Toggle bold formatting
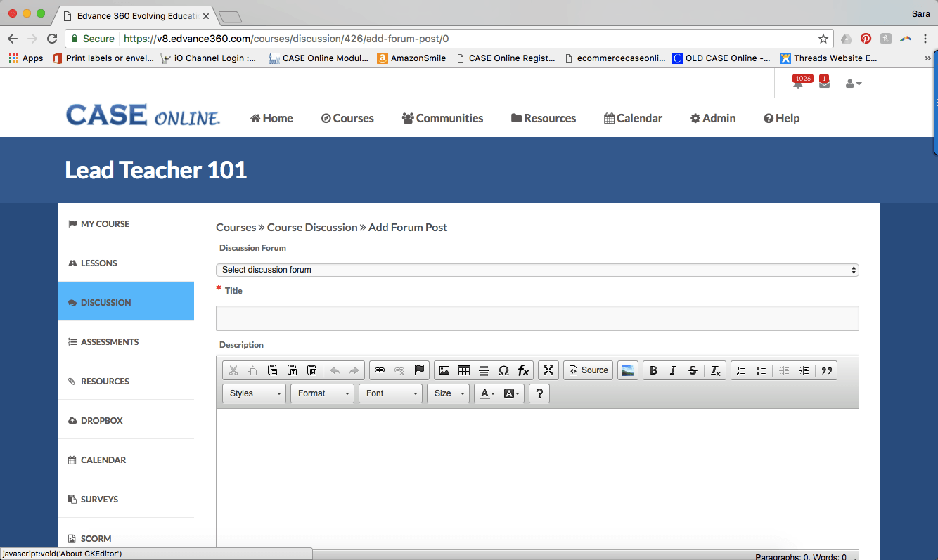Image resolution: width=938 pixels, height=560 pixels. click(x=653, y=370)
